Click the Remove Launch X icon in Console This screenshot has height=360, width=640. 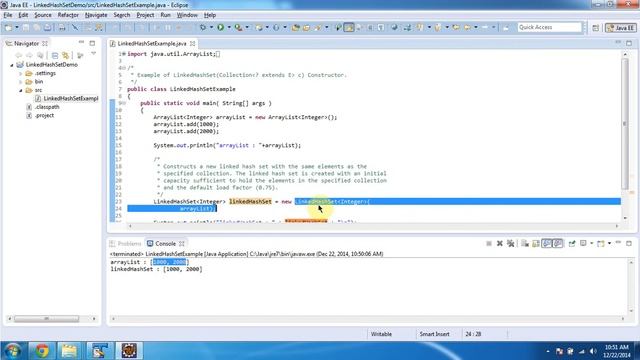(500, 244)
